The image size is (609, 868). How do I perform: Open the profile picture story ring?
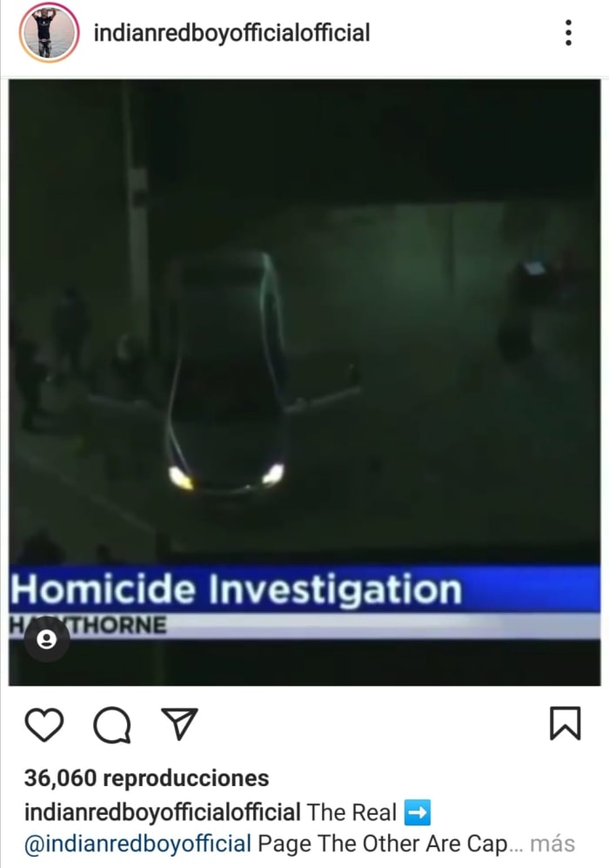(x=49, y=33)
